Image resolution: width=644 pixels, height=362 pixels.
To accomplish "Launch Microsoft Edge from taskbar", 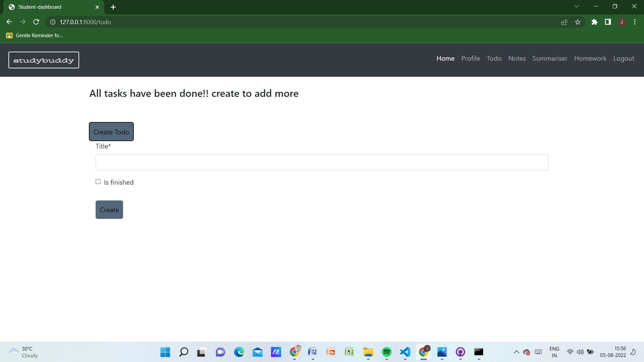I will tap(239, 352).
